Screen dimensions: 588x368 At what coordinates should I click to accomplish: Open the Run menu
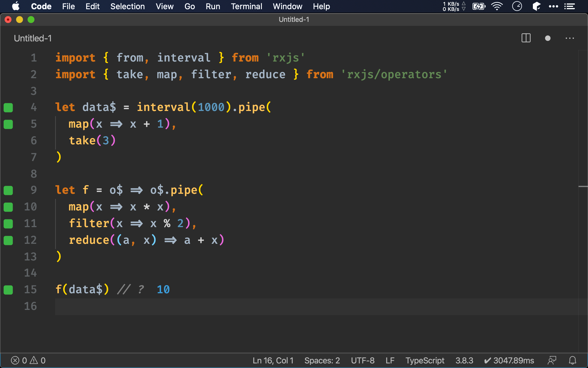(213, 6)
